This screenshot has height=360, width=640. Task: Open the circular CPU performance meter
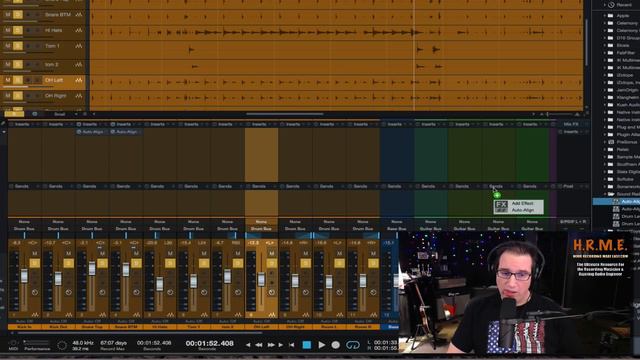click(x=62, y=345)
